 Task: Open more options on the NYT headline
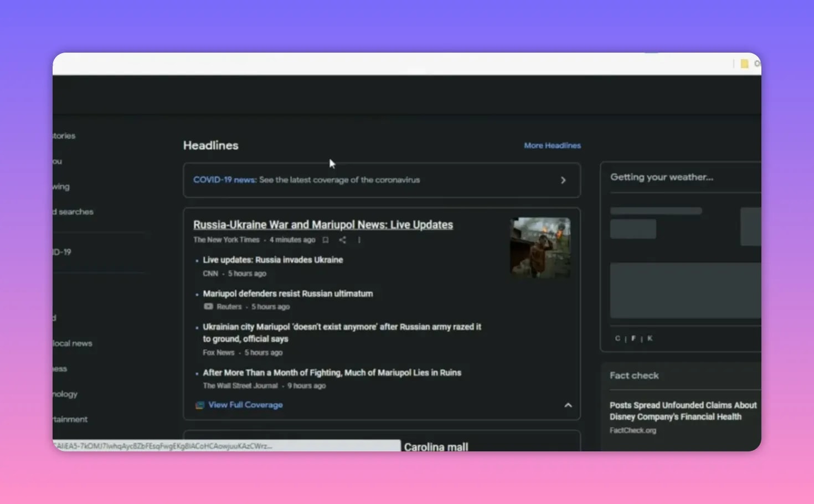pos(359,239)
